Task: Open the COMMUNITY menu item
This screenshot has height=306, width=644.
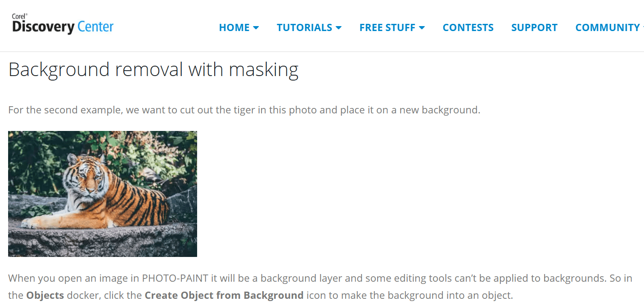Action: [x=607, y=27]
